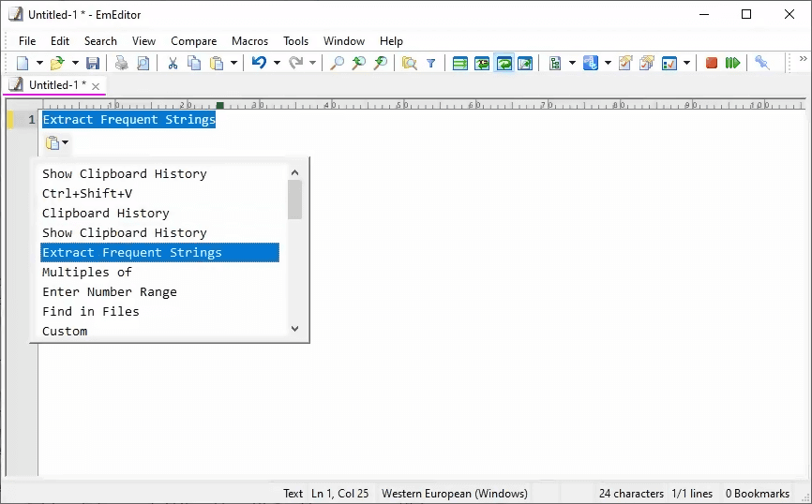Viewport: 812px width, 504px height.
Task: Click the arrow-magnifier icon beside Find in Files
Action: click(x=381, y=63)
